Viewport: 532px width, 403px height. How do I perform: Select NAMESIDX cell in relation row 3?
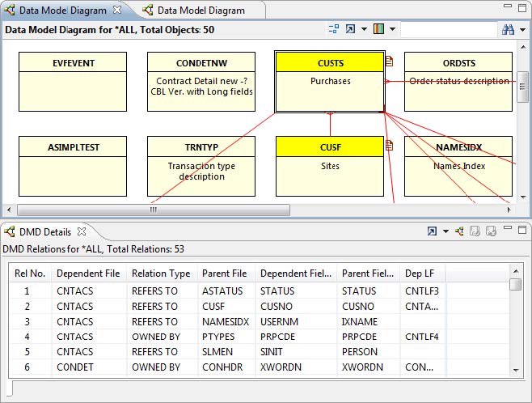coord(226,321)
